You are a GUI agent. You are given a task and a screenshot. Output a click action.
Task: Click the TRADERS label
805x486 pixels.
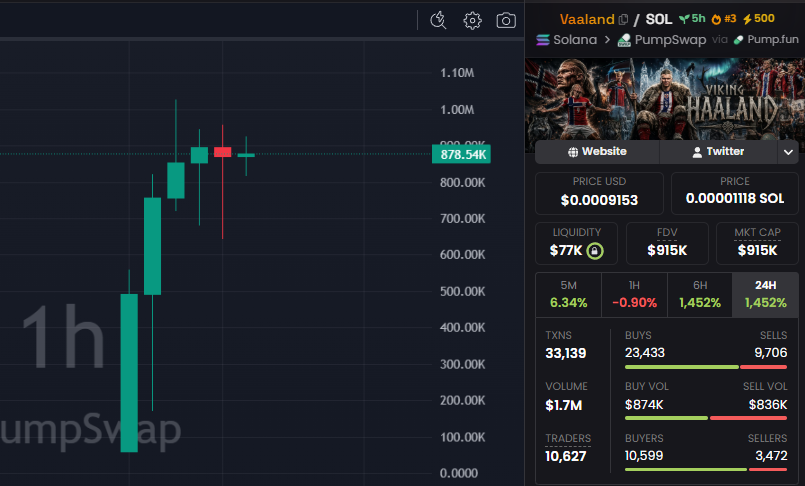(x=568, y=438)
